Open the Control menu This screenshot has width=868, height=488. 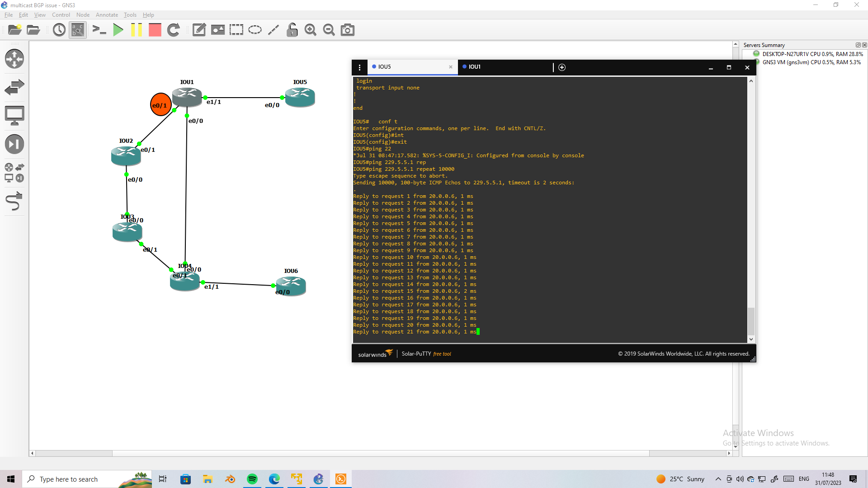click(61, 14)
